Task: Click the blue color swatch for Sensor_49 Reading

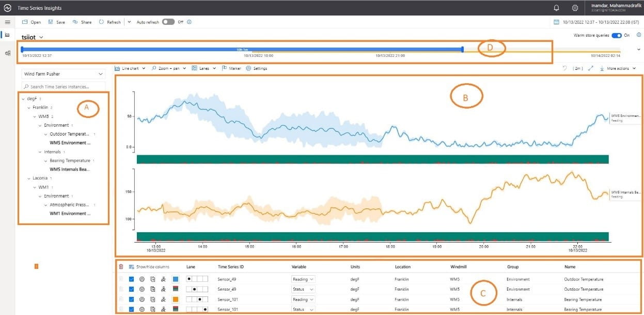Action: tap(176, 279)
